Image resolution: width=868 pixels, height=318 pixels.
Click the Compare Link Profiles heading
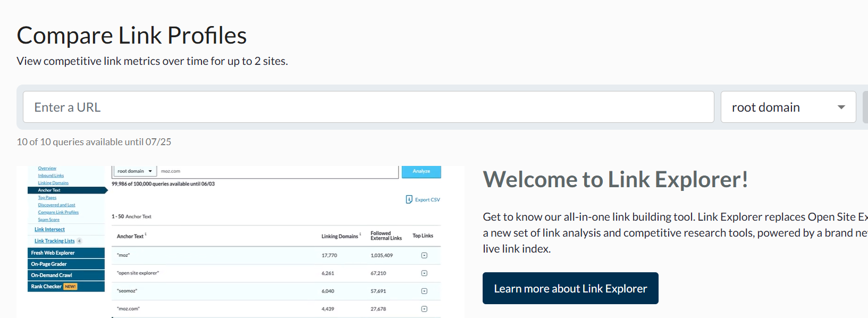132,36
